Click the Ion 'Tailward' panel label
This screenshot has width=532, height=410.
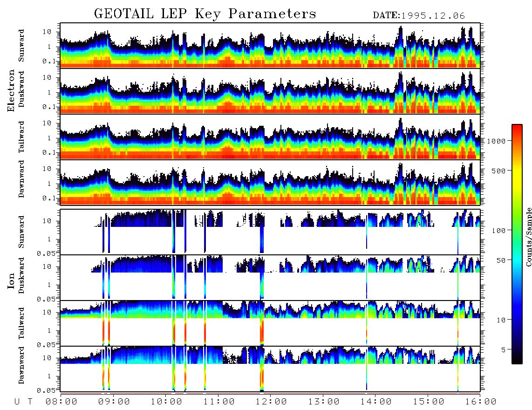21,323
